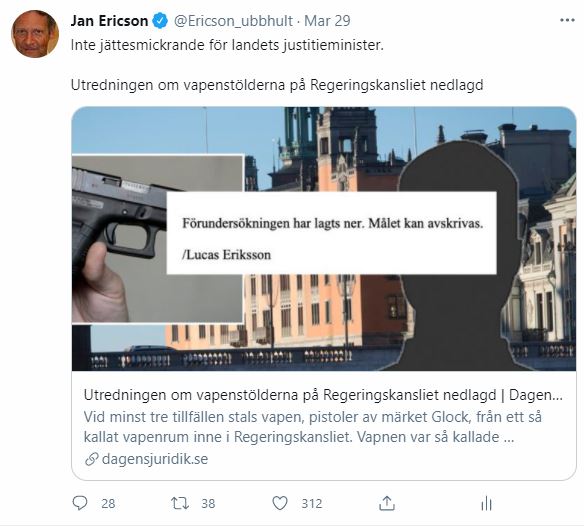Screen dimensions: 584x528
Task: Open tweet analytics bar chart icon
Action: pos(486,503)
